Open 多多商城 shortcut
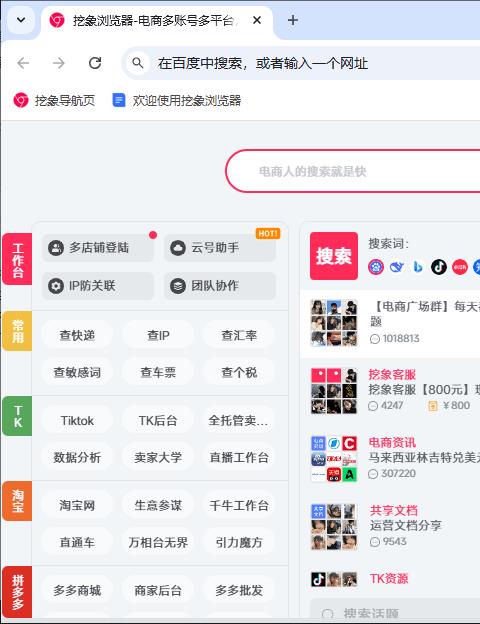 pos(77,590)
